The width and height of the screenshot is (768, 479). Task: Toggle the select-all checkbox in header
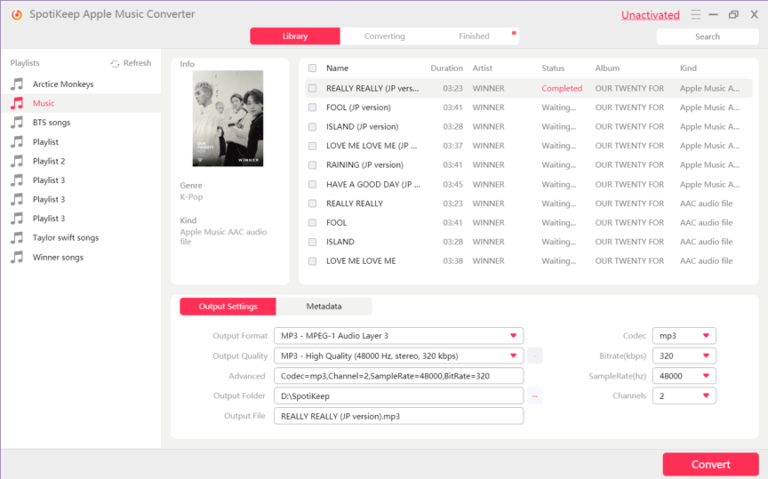[312, 68]
